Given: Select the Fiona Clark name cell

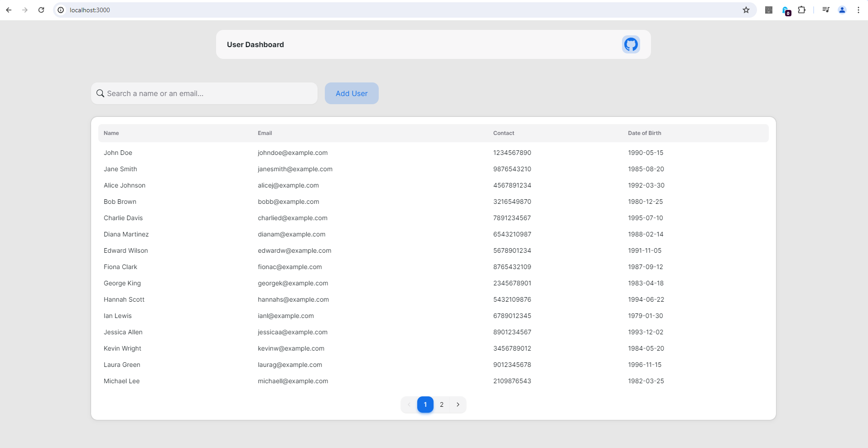Looking at the screenshot, I should point(121,267).
